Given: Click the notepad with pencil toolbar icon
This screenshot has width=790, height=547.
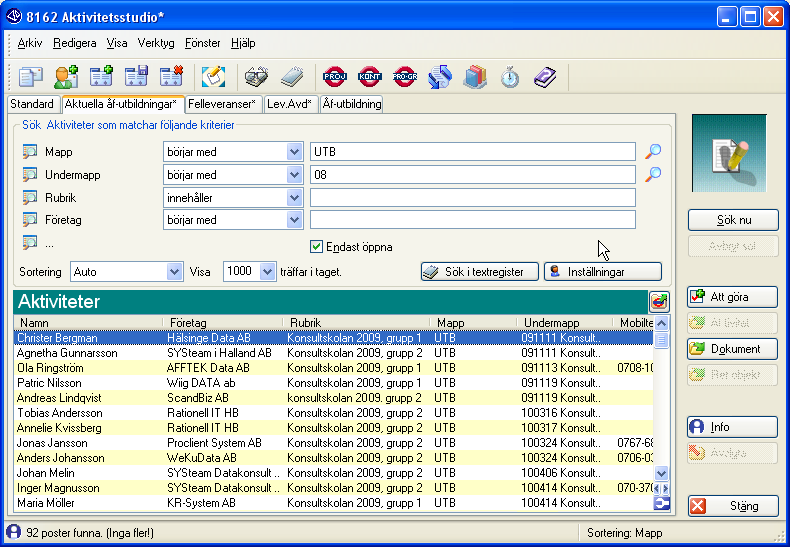Looking at the screenshot, I should coord(213,77).
